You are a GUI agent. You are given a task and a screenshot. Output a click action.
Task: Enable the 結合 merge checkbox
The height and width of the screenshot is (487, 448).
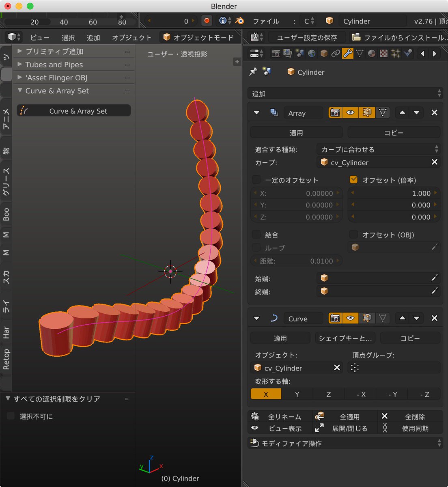point(256,235)
